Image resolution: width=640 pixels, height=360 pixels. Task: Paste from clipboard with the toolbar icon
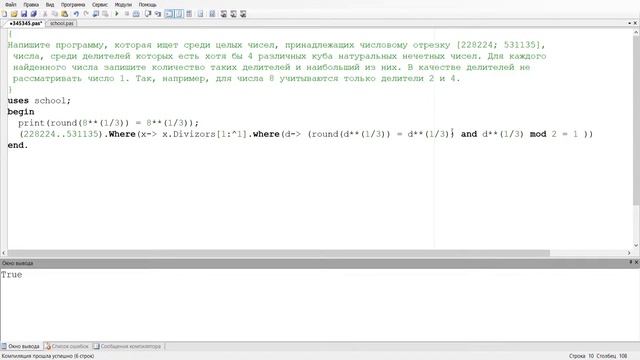click(x=64, y=14)
